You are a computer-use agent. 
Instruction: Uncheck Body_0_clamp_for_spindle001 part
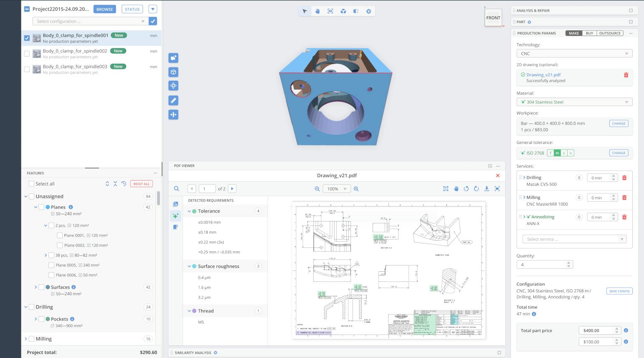click(27, 38)
